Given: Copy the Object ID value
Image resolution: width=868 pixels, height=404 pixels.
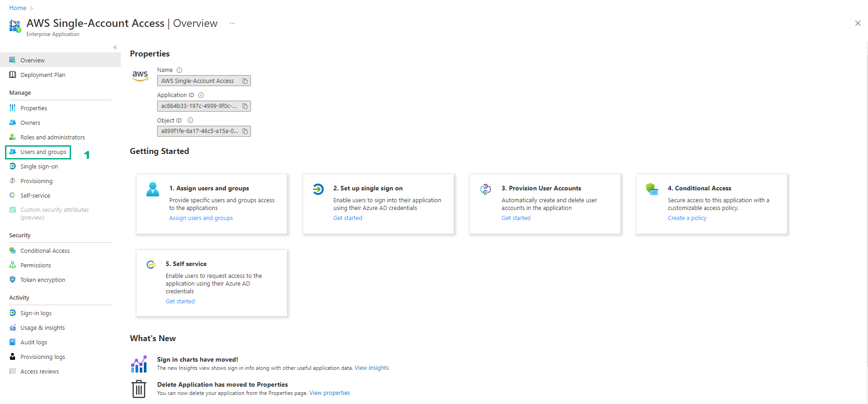Looking at the screenshot, I should click(x=245, y=131).
